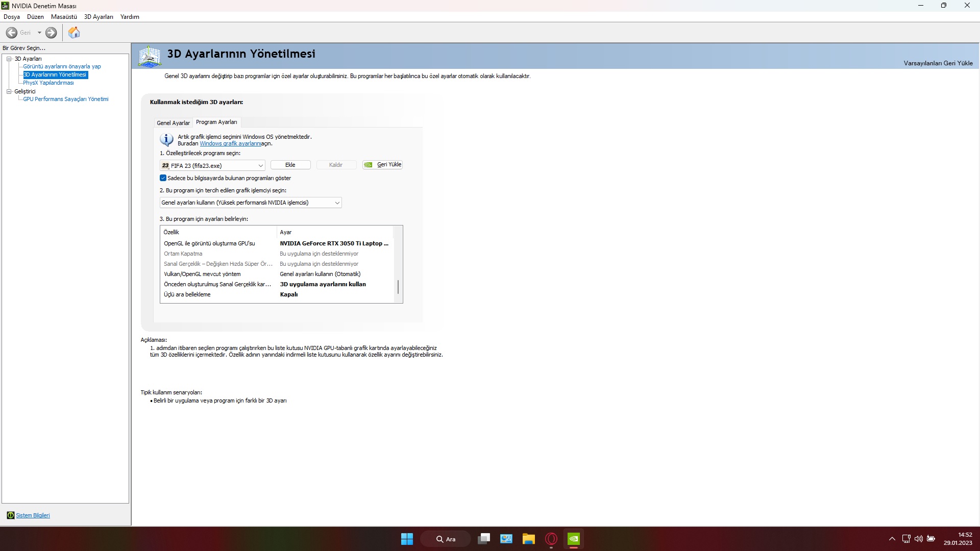Open the back history dropdown arrow
Image resolution: width=980 pixels, height=551 pixels.
point(39,33)
